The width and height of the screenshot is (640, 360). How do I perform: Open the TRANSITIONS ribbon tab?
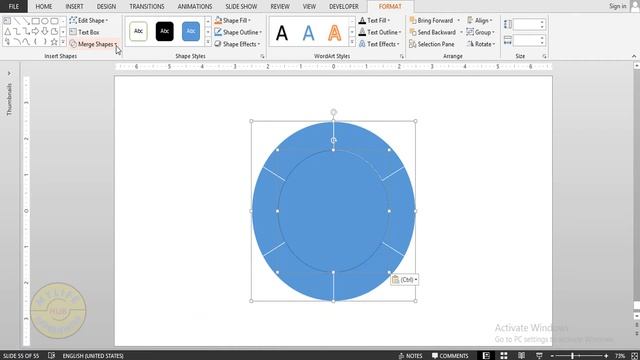147,7
